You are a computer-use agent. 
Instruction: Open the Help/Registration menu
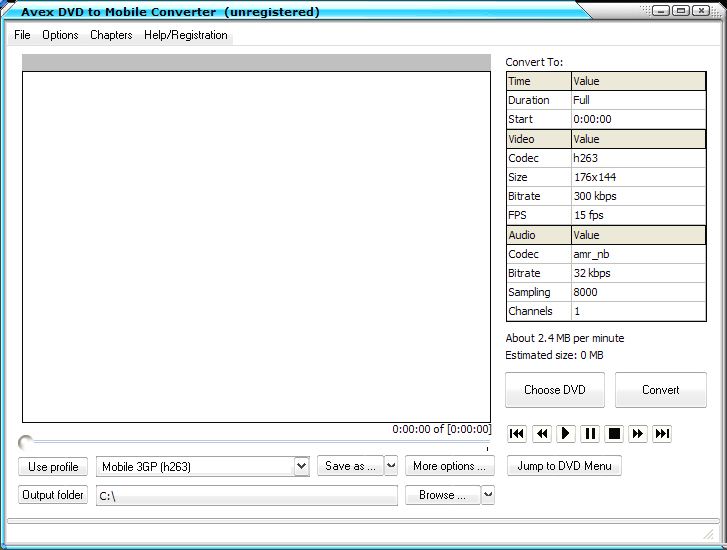(186, 35)
